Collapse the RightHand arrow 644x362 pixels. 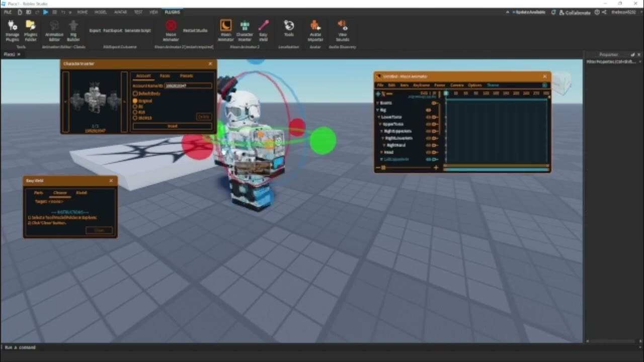[x=385, y=145]
